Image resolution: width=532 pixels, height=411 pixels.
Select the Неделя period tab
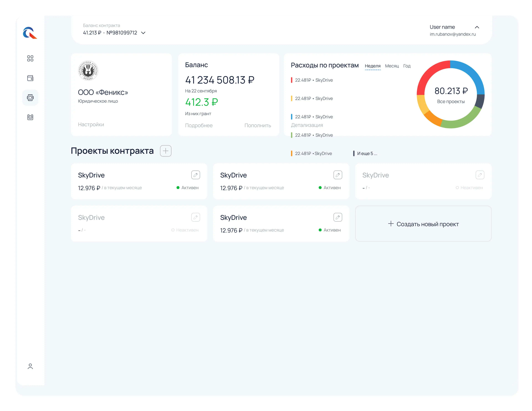pos(372,66)
